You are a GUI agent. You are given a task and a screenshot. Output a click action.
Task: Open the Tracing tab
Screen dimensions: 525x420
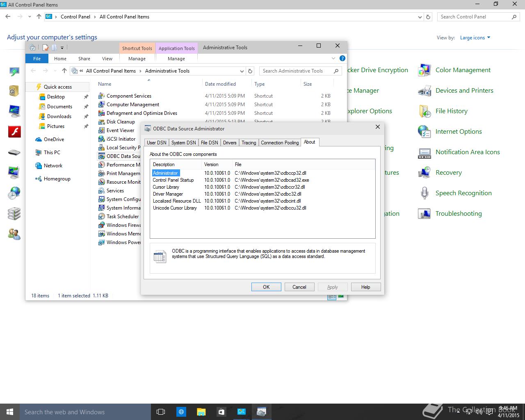click(x=249, y=143)
